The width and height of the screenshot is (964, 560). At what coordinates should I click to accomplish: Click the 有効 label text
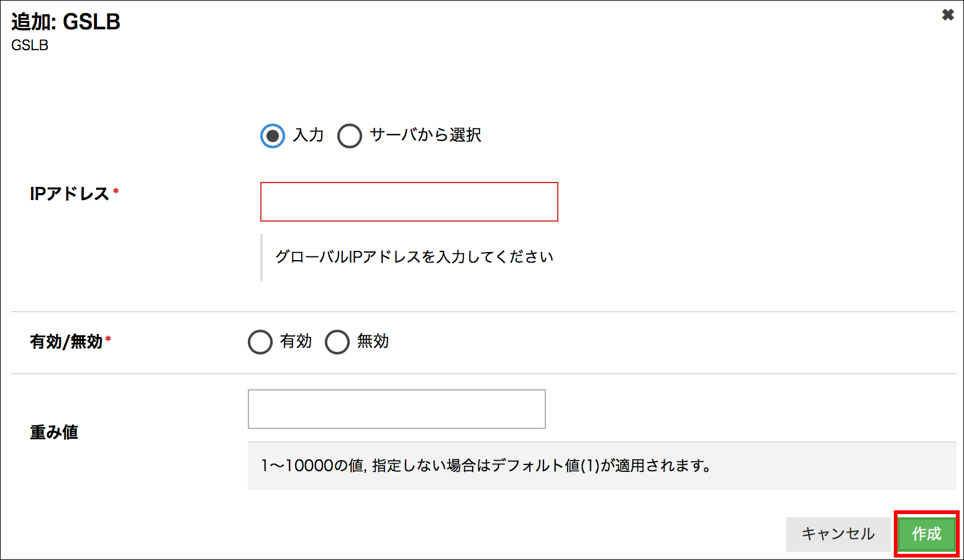coord(296,341)
